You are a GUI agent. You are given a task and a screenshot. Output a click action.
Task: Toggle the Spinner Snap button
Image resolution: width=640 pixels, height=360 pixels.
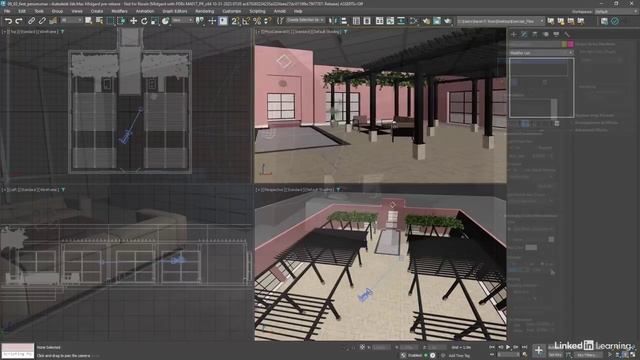pyautogui.click(x=268, y=20)
